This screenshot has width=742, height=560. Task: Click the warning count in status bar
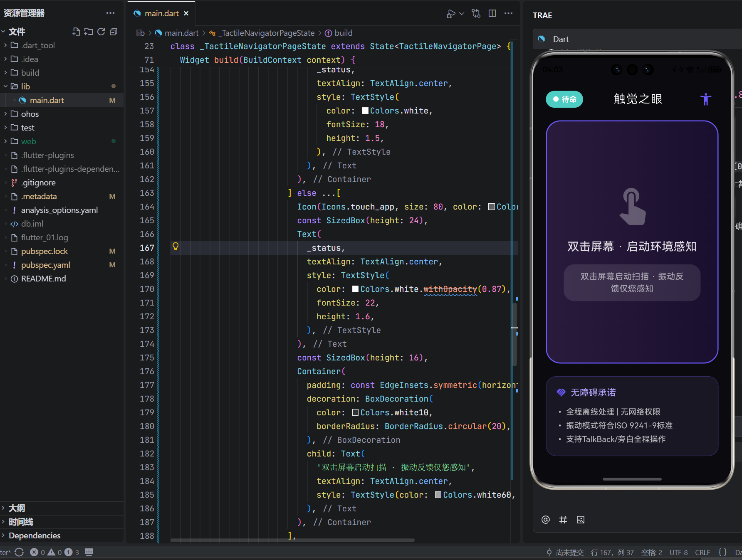pos(54,552)
